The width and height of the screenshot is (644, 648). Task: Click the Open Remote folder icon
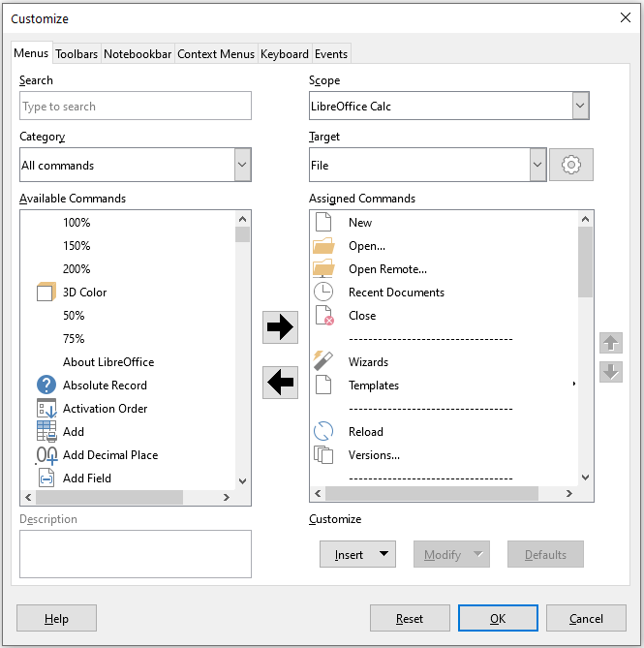tap(323, 268)
